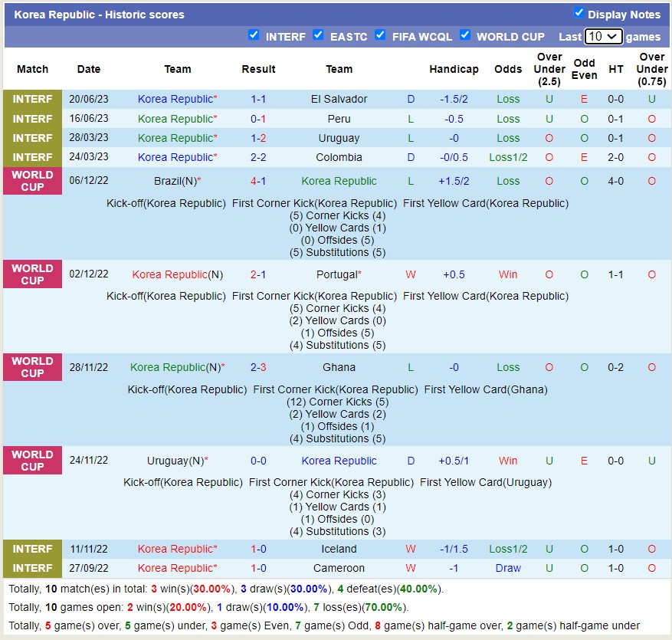Click the INTERF label for 27/09/22 match
Screen dimensions: 672x640
(x=32, y=568)
